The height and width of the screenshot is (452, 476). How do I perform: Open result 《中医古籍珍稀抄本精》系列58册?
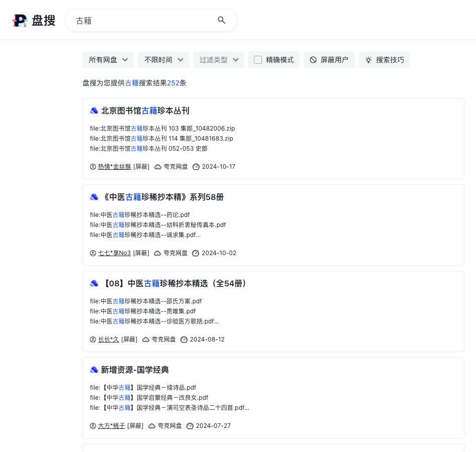tap(162, 197)
